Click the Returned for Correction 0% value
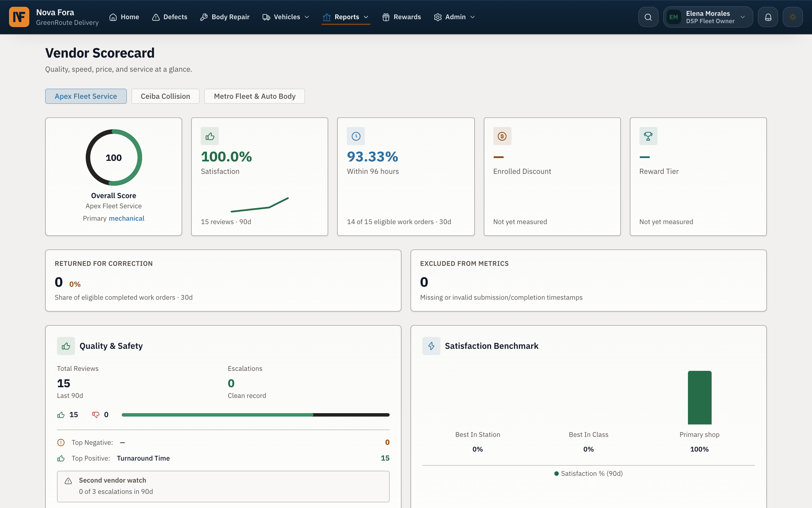 click(x=75, y=284)
